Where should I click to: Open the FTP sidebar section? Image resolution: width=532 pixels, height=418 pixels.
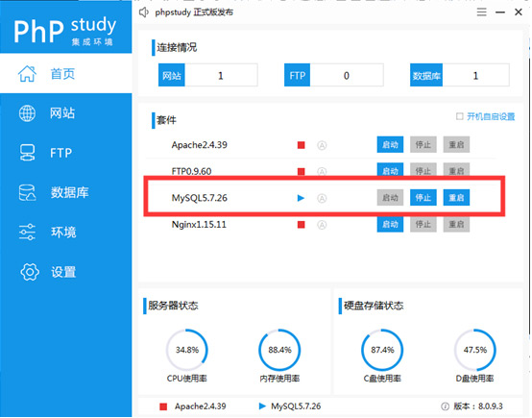pos(66,153)
